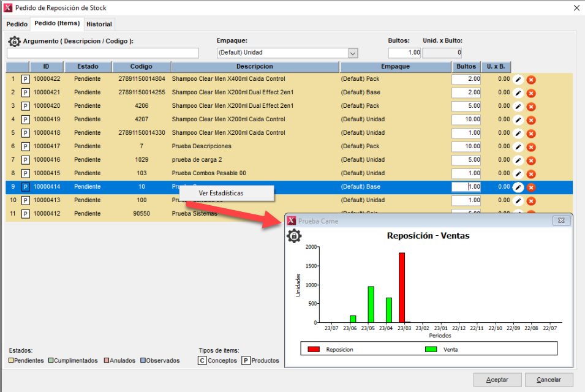The width and height of the screenshot is (585, 392).
Task: Switch to the Pedido tab
Action: (x=17, y=24)
